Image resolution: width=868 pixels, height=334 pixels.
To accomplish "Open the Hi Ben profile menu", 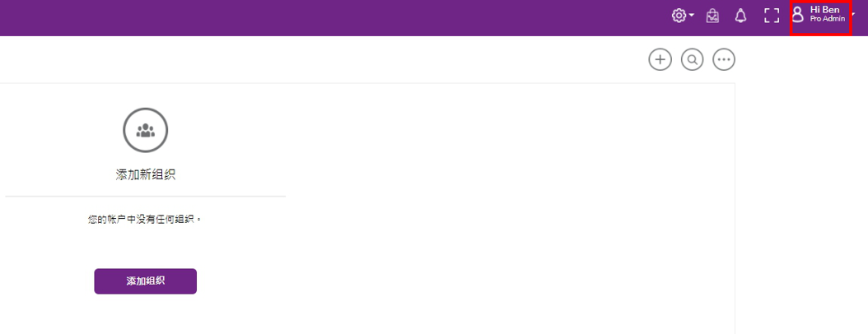I will (825, 9).
